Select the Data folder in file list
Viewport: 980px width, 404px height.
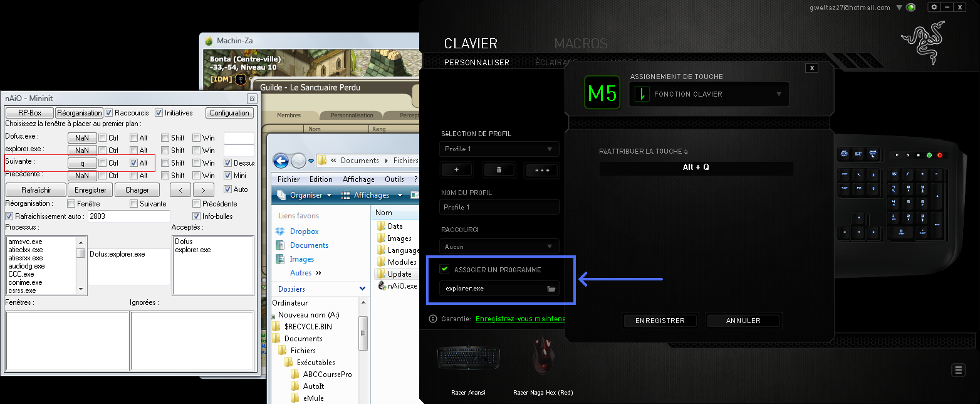click(x=390, y=226)
